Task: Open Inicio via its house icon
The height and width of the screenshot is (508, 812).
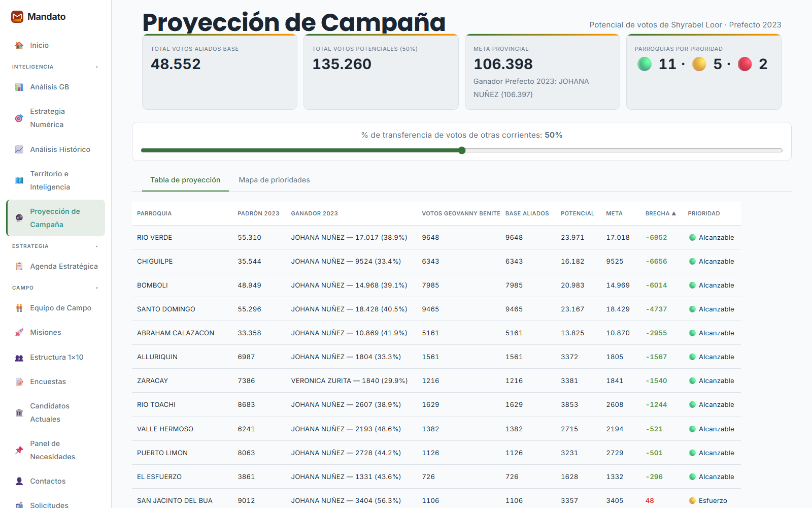Action: [x=19, y=45]
